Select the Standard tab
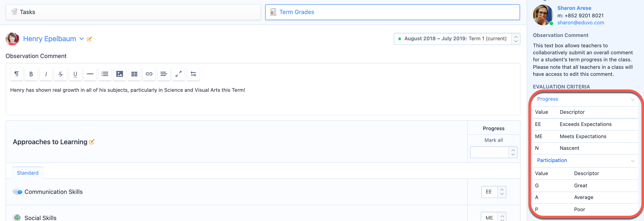644x221 pixels. pos(28,173)
